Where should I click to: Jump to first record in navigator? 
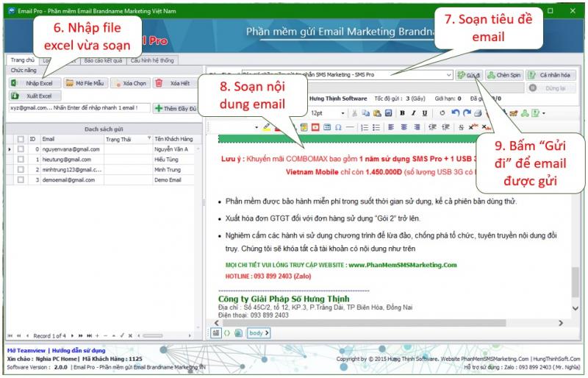10,335
